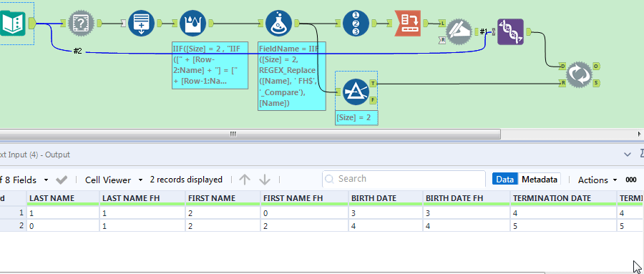Select the row 2 BIRTH DATE FH cell

pyautogui.click(x=467, y=225)
